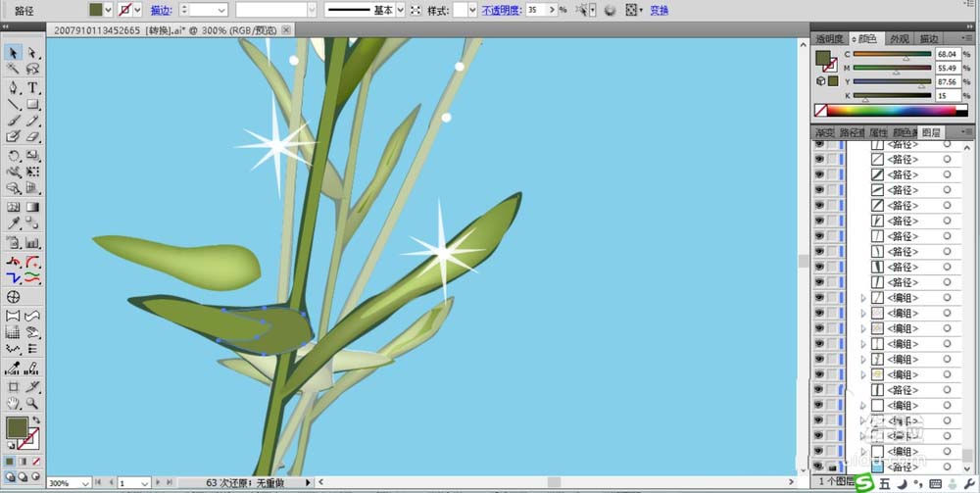Select the Zoom magnifier tool

(32, 404)
